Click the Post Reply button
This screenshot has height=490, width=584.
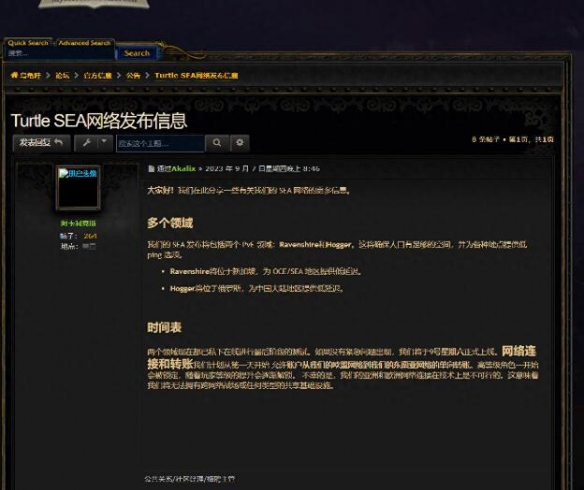pos(41,143)
